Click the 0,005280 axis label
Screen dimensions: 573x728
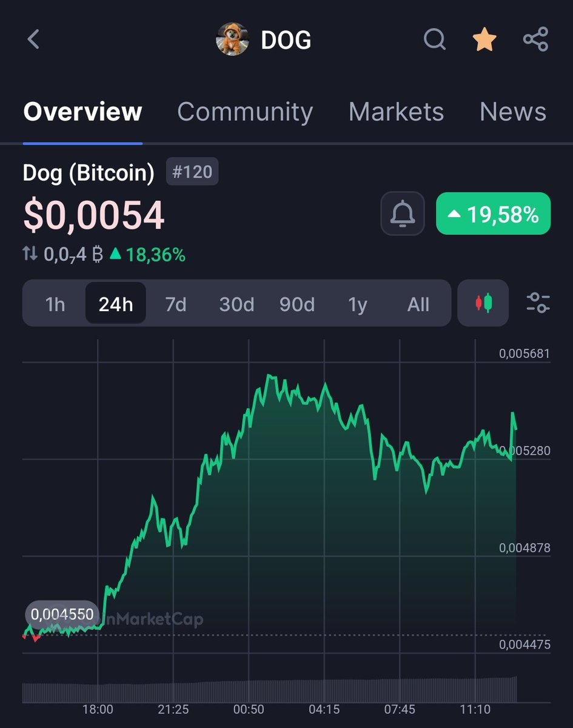524,451
